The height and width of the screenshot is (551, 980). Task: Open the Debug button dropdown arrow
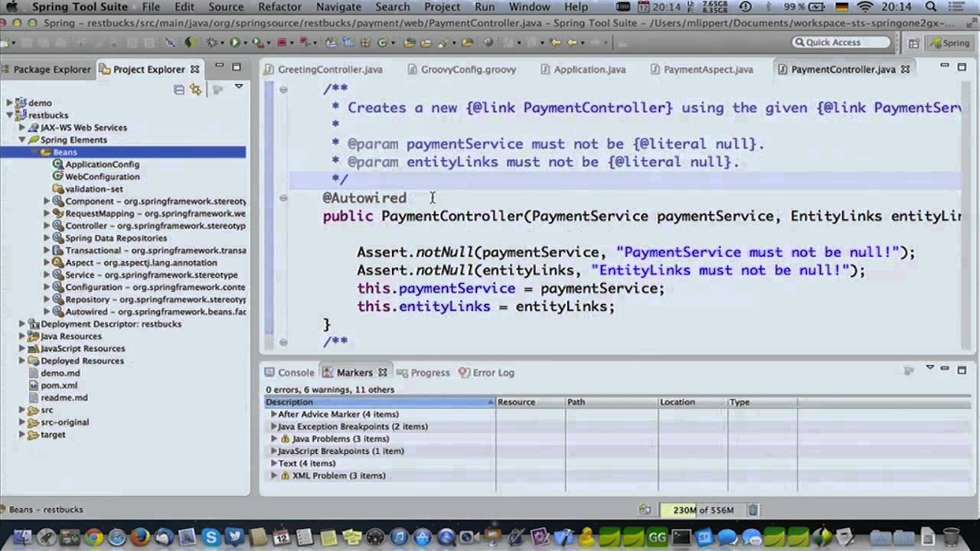coord(222,43)
